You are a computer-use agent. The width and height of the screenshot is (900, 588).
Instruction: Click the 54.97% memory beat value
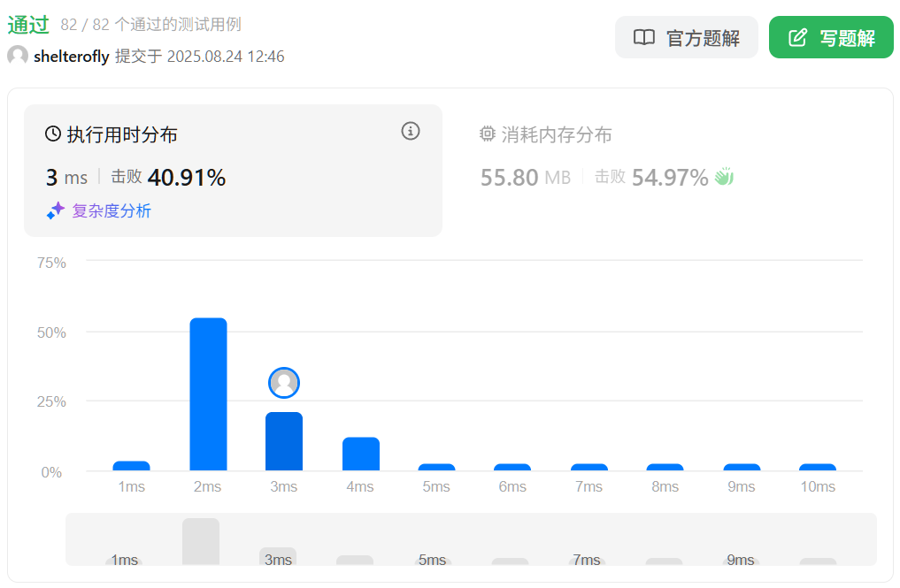670,177
